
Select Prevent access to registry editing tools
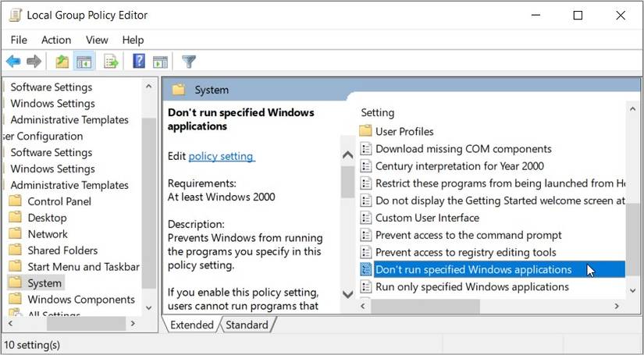click(x=465, y=252)
